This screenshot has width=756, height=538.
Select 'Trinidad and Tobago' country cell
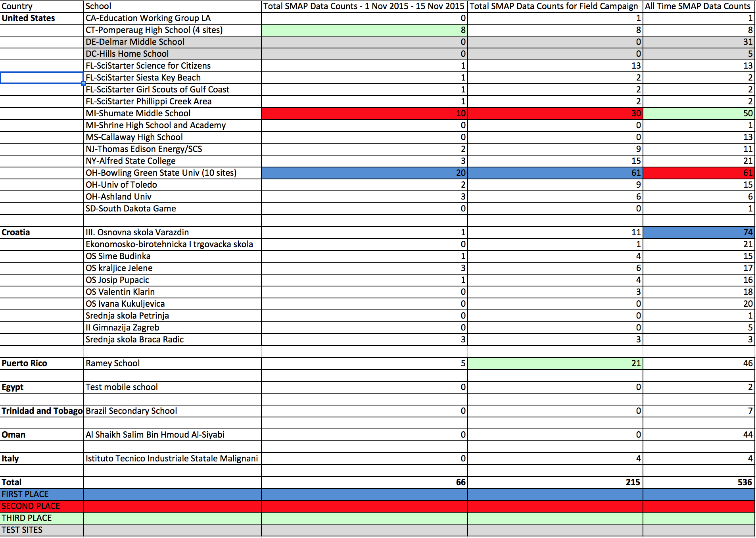[42, 411]
